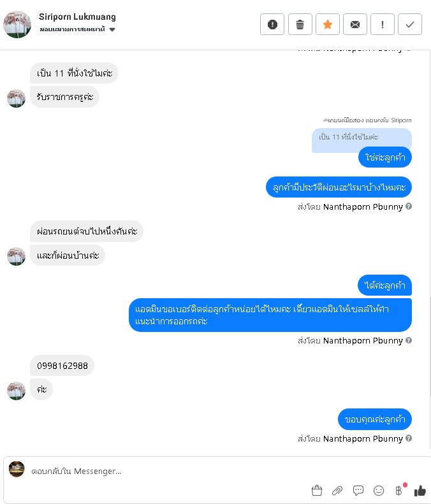This screenshot has height=504, width=431.
Task: Mark conversation done with checkmark button
Action: [x=410, y=24]
